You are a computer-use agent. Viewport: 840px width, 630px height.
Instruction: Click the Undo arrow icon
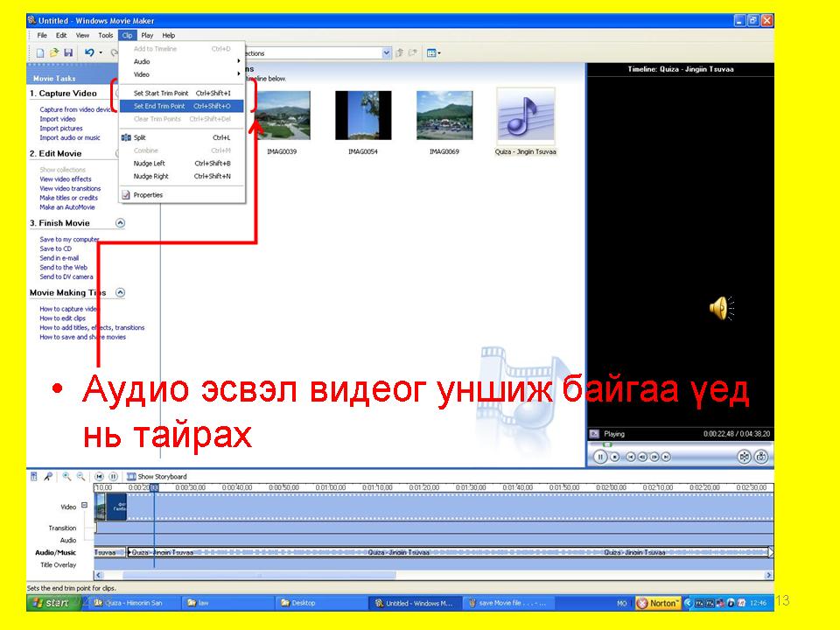[x=89, y=53]
